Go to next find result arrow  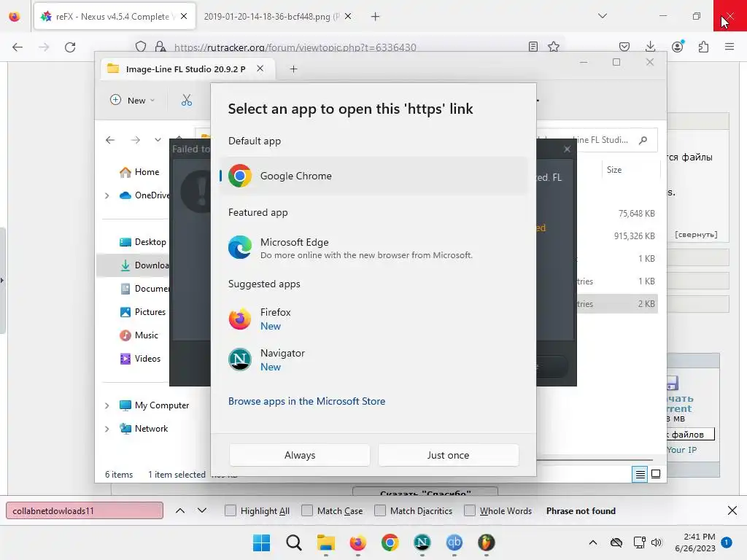tap(202, 510)
